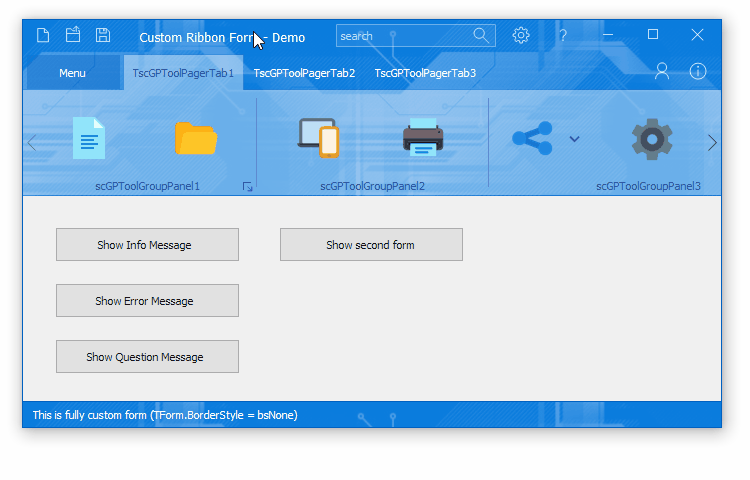750x480 pixels.
Task: Click the large gear icon in ribbon
Action: click(x=652, y=139)
